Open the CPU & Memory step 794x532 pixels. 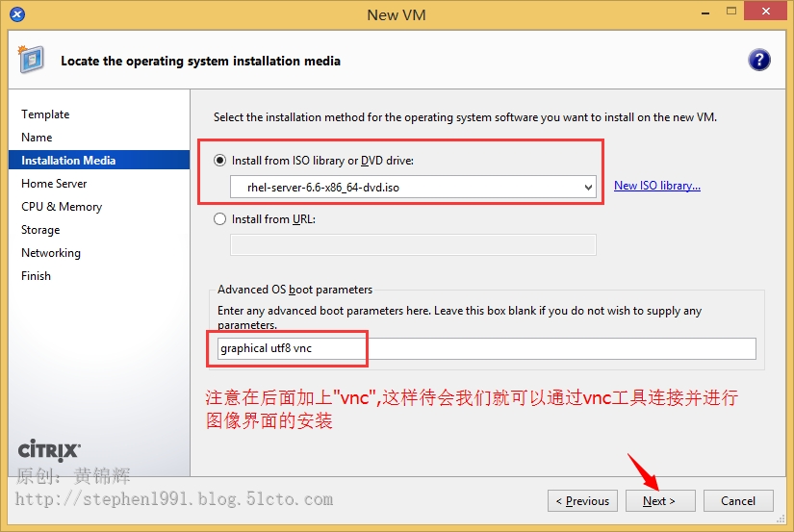click(62, 207)
